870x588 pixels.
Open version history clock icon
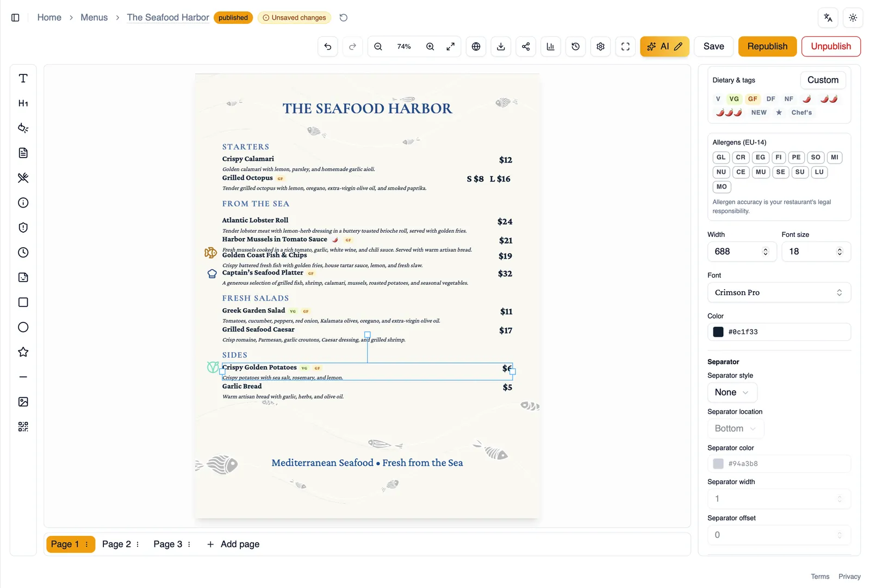(575, 47)
